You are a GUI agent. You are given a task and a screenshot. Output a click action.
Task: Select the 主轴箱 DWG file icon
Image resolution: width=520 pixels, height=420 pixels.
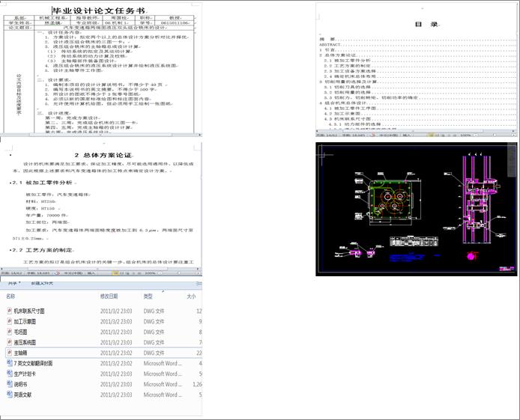pos(8,353)
